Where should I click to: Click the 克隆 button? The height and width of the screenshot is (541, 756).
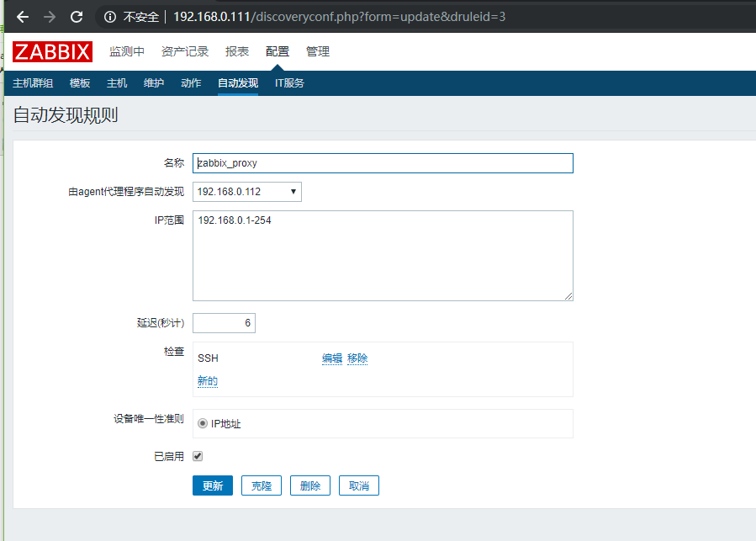262,485
